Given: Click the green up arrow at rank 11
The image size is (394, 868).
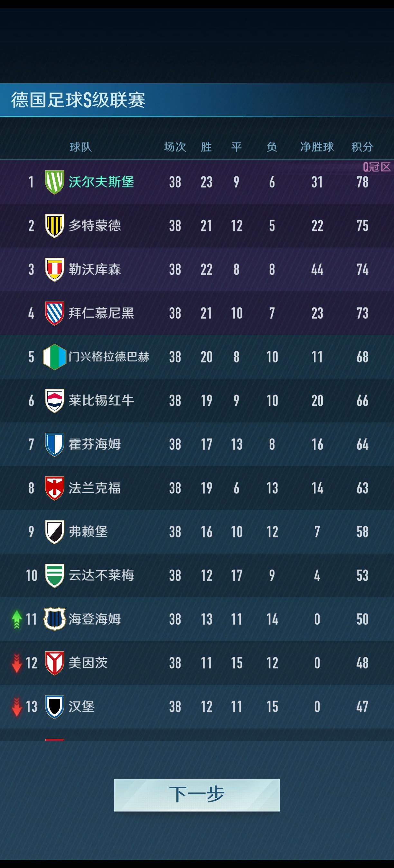Looking at the screenshot, I should click(16, 619).
